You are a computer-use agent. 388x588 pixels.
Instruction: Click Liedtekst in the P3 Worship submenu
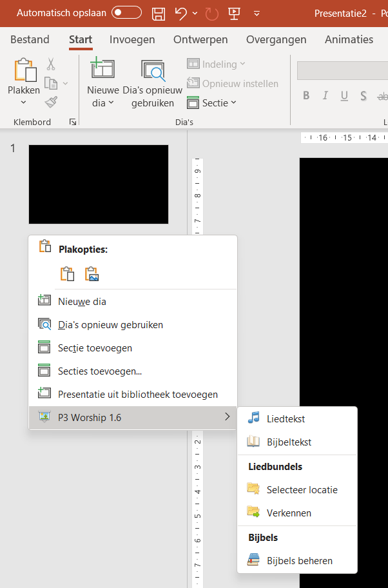(286, 418)
